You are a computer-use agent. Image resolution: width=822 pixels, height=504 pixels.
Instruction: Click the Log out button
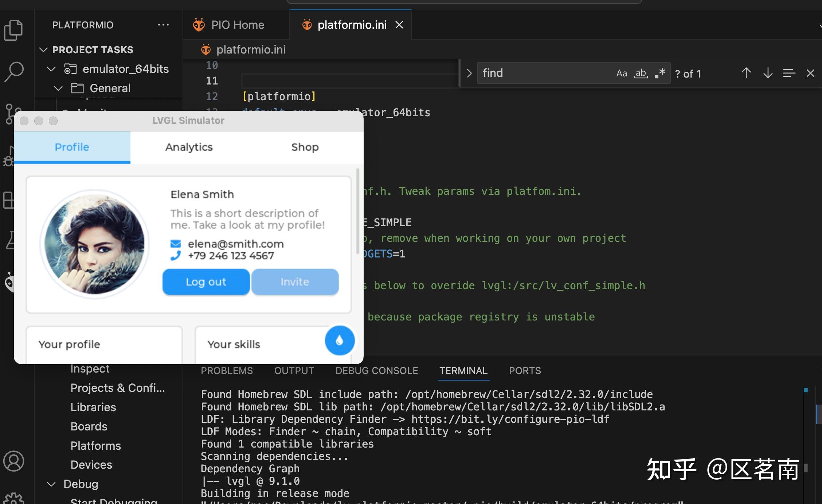click(206, 281)
